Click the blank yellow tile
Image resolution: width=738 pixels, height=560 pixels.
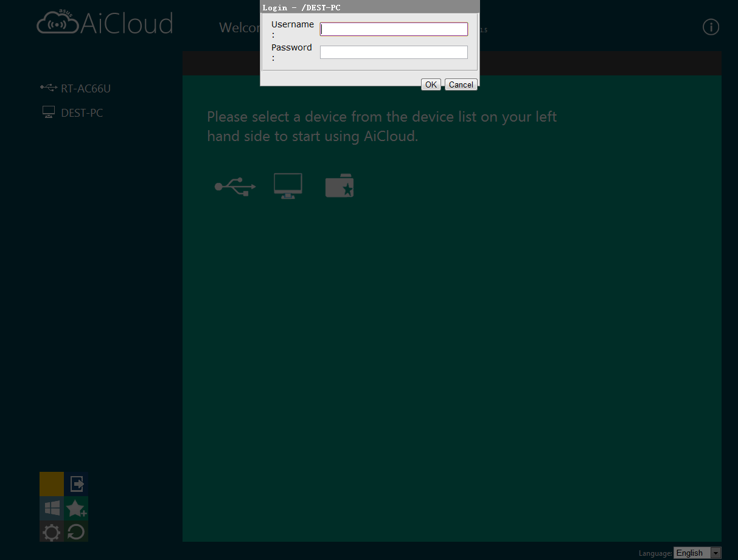(x=52, y=484)
